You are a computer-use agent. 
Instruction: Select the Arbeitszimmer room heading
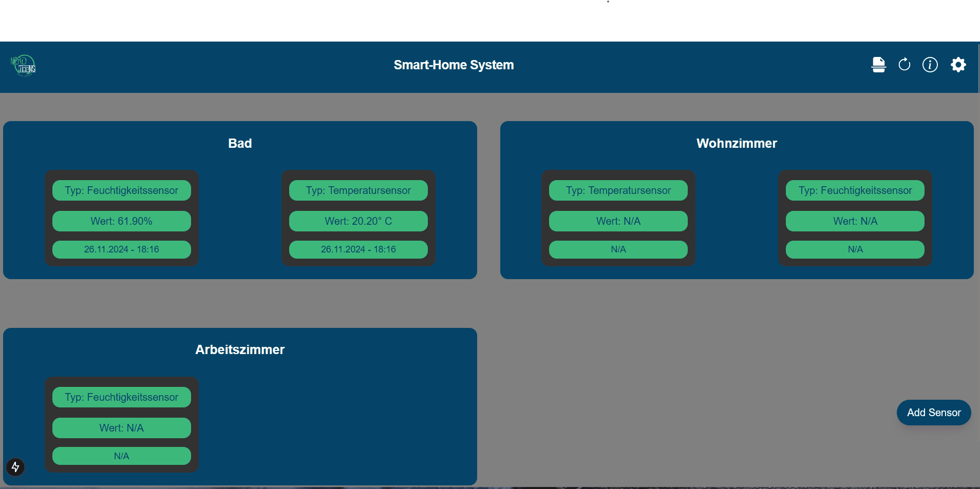click(x=240, y=350)
